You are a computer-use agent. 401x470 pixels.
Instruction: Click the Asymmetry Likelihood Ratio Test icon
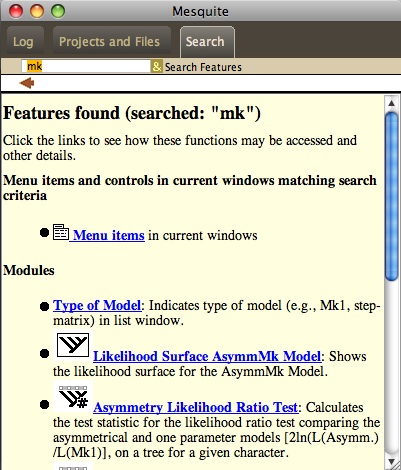(x=73, y=397)
